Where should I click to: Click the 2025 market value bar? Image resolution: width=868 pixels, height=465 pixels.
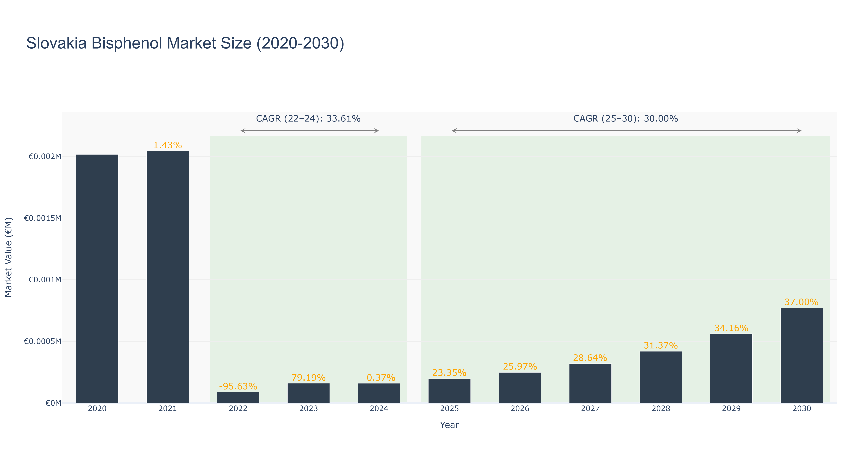click(x=449, y=391)
